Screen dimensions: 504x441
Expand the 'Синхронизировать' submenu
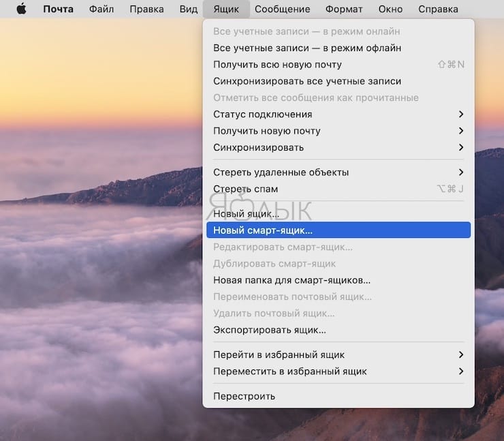(x=338, y=148)
